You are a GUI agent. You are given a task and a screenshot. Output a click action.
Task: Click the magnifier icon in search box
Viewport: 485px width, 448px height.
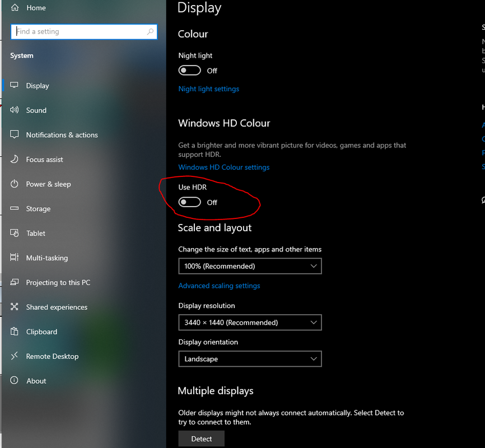[150, 31]
